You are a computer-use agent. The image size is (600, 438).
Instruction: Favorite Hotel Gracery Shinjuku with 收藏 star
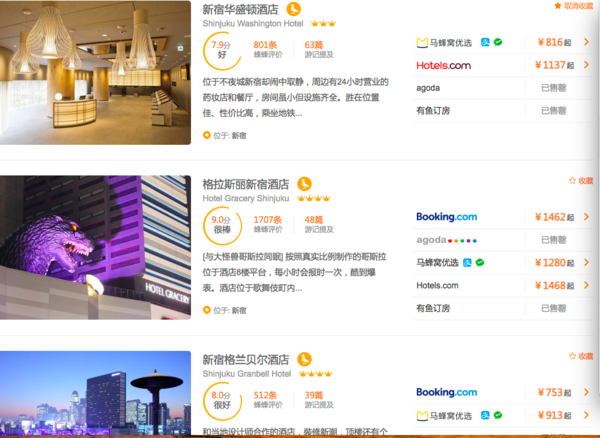click(581, 181)
